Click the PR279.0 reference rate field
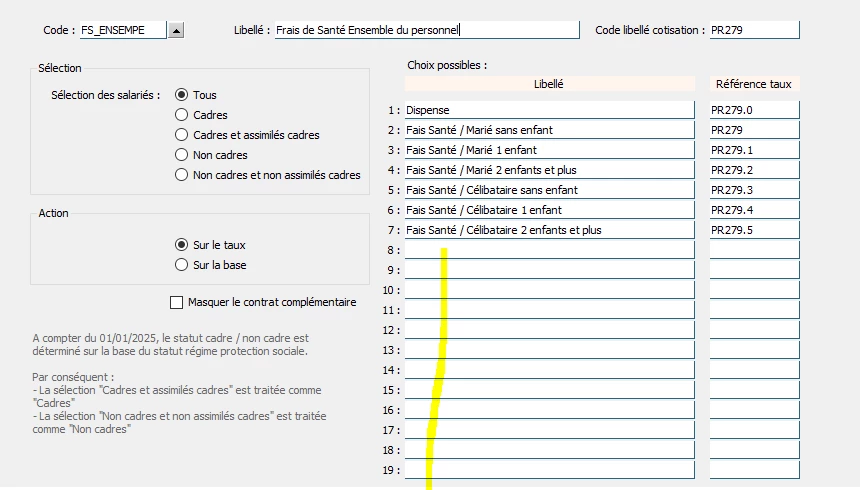Viewport: 860px width, 490px height. [x=754, y=110]
